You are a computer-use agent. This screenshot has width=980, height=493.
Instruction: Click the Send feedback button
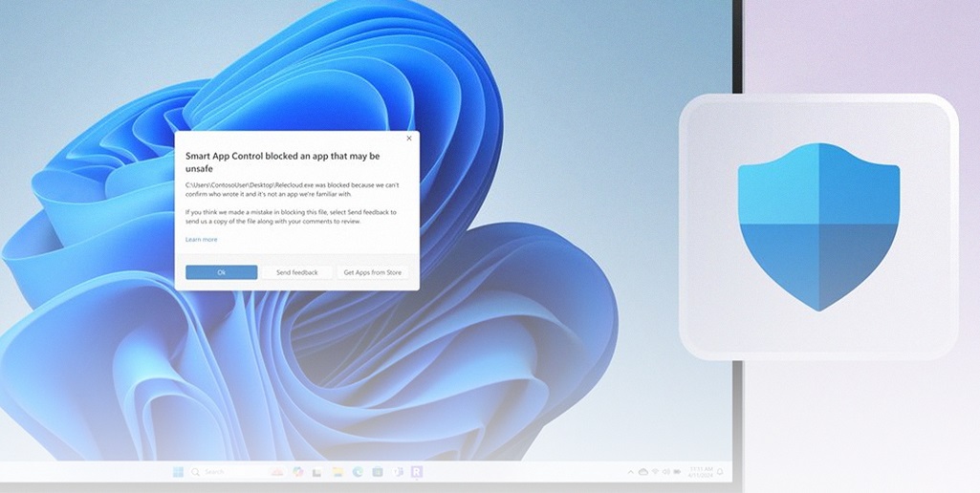[296, 272]
